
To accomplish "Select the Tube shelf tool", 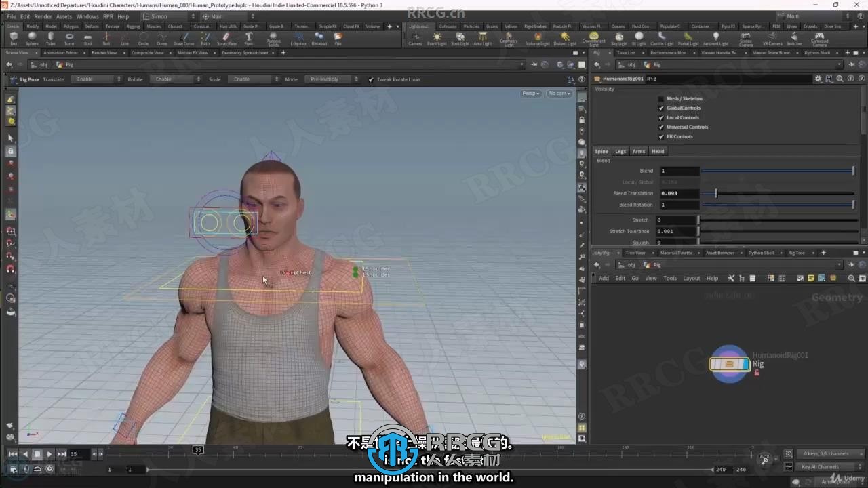I will click(x=50, y=39).
